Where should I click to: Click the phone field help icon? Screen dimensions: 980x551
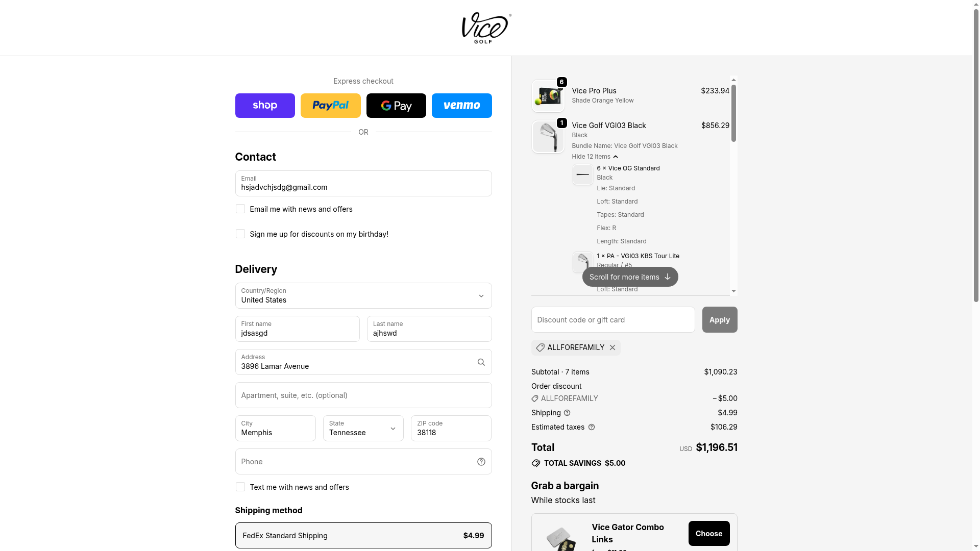481,462
